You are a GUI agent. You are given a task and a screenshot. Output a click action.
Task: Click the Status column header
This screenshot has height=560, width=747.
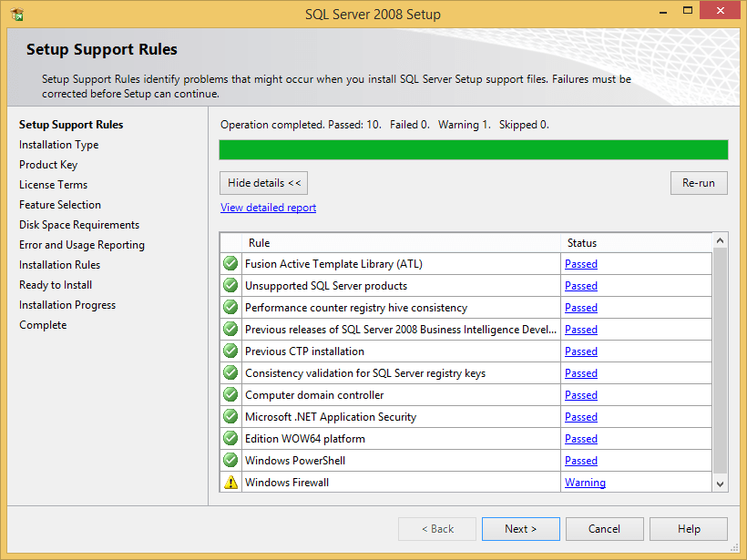click(x=636, y=243)
